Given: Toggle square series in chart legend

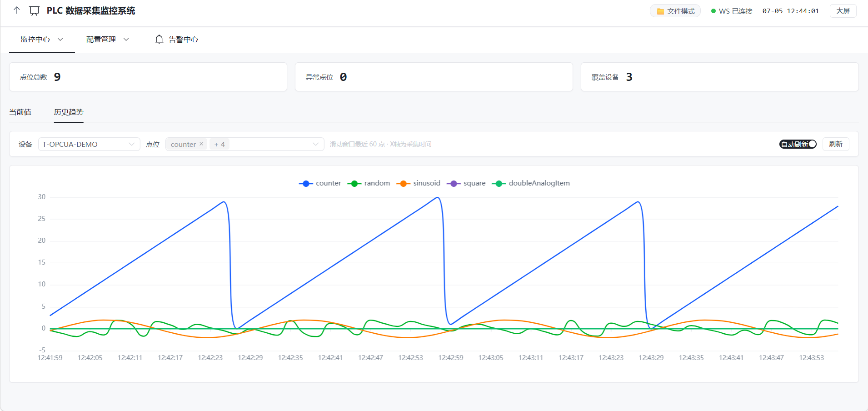Looking at the screenshot, I should click(466, 183).
